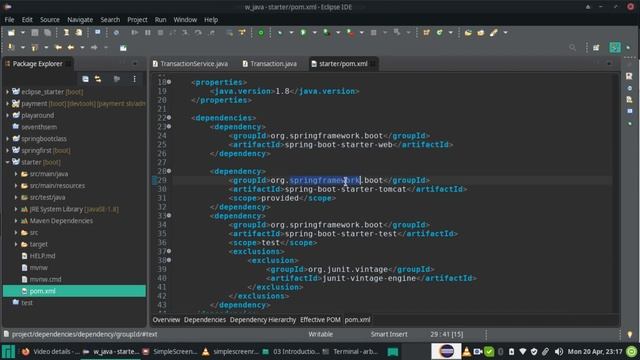The width and height of the screenshot is (640, 360).
Task: Click the Forward navigation arrow icon
Action: pyautogui.click(x=94, y=48)
